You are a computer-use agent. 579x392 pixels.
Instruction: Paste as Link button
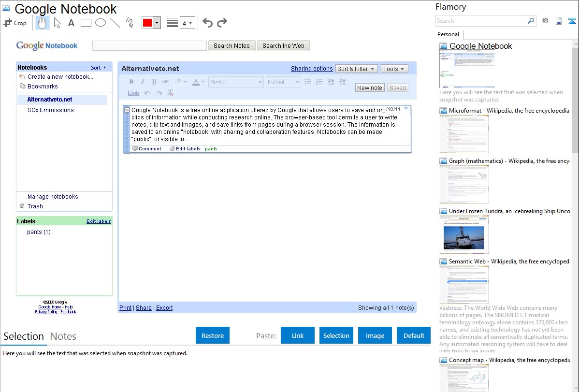tap(298, 335)
